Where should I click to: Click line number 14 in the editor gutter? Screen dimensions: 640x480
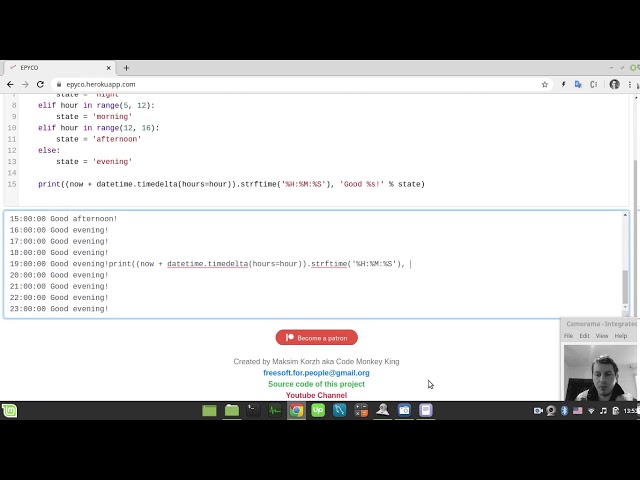click(12, 173)
